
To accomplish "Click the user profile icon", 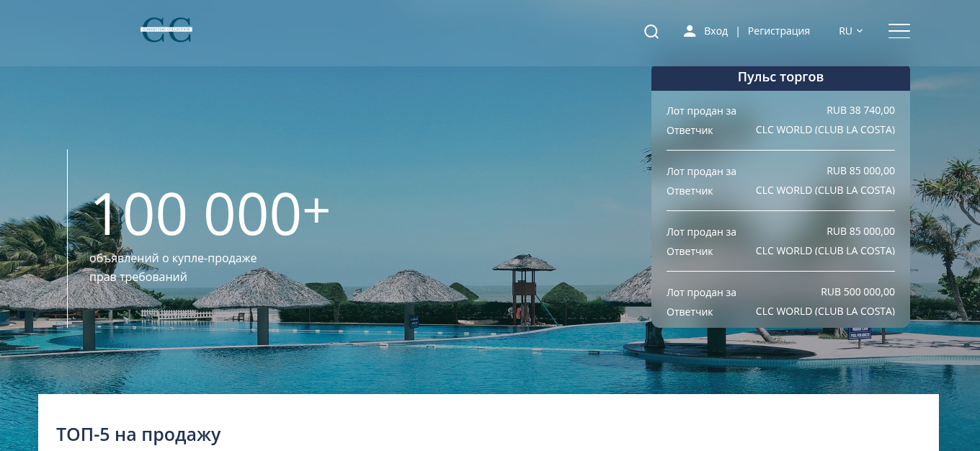I will pos(690,31).
